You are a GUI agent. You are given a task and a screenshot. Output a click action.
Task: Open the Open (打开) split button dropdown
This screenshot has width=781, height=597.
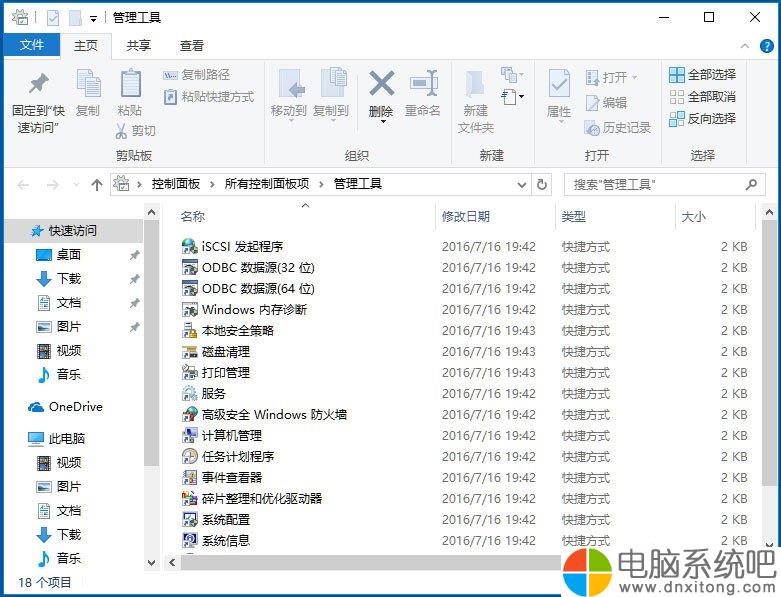tap(634, 78)
